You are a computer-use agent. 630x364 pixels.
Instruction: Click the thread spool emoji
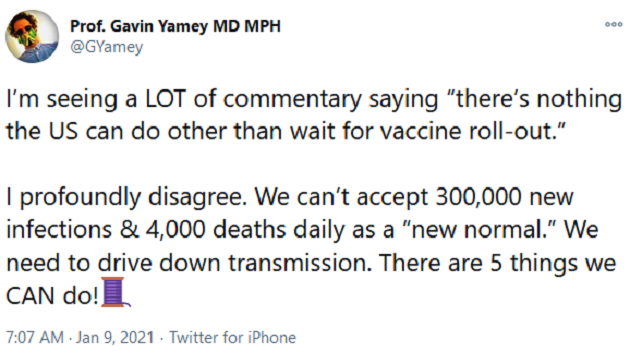tap(117, 292)
